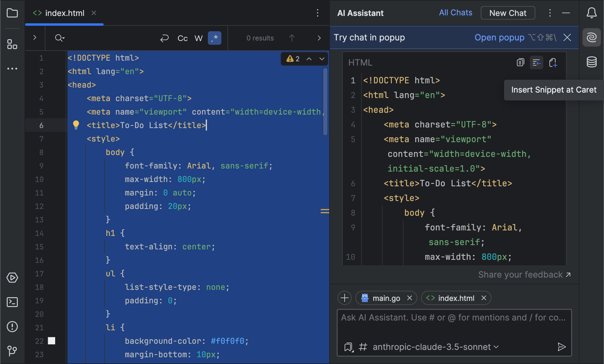Create new file from the snippet

pos(553,63)
